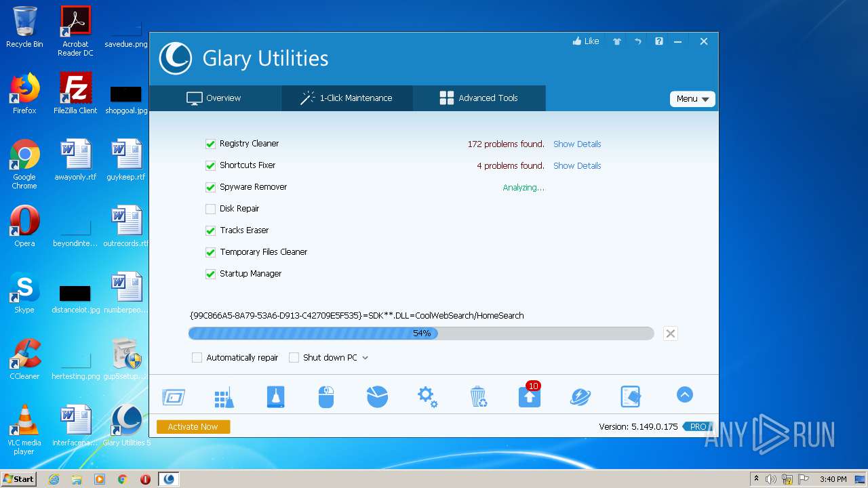868x488 pixels.
Task: Uncheck Tracks Eraser checkbox
Action: (x=210, y=230)
